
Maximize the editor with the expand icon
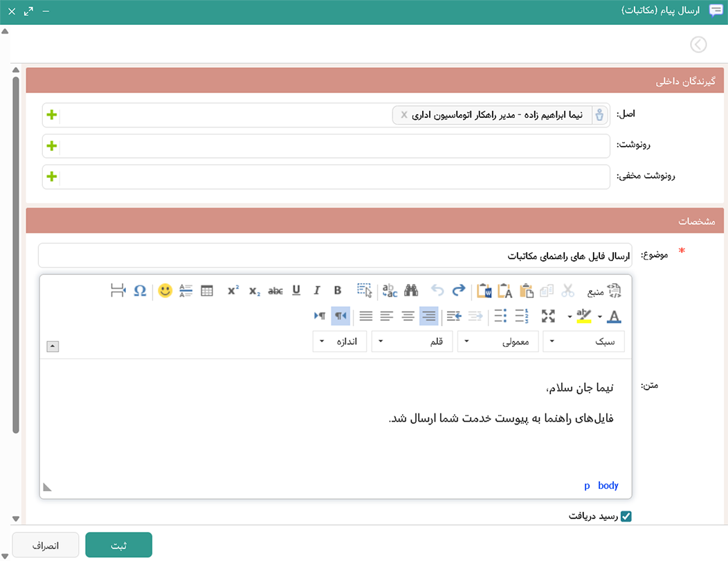(548, 317)
